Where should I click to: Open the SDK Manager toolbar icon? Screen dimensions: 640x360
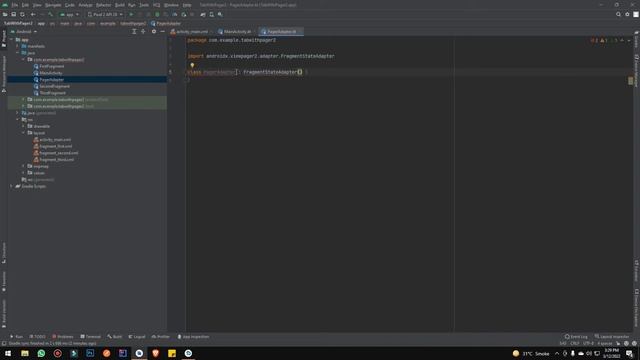[x=211, y=14]
